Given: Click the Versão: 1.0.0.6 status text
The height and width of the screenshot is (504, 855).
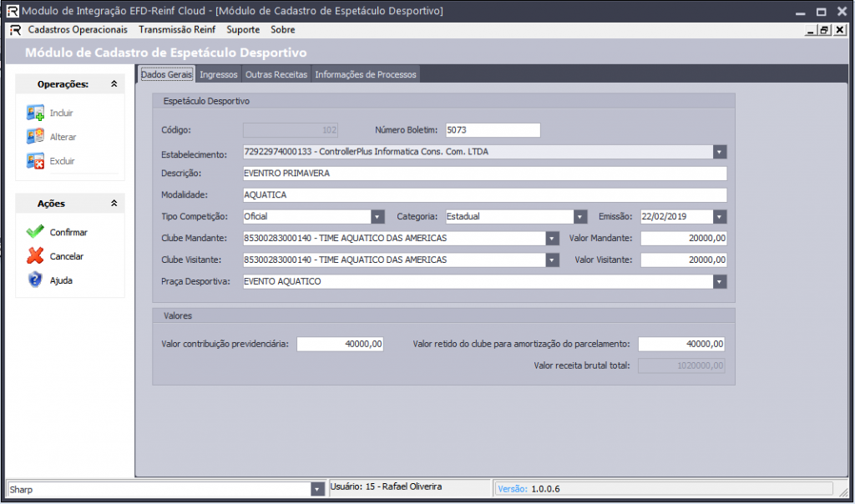Looking at the screenshot, I should pyautogui.click(x=529, y=489).
